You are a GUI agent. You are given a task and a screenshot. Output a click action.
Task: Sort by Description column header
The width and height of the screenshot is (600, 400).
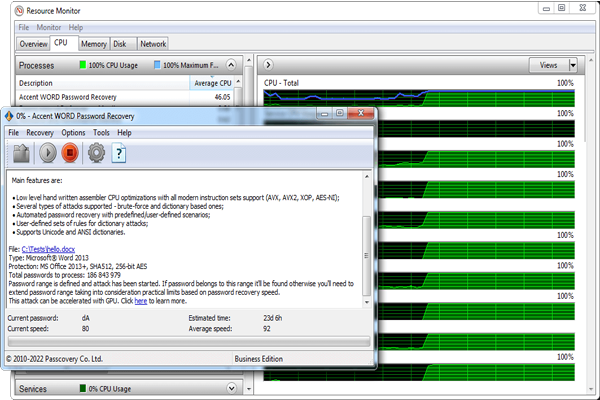tap(103, 83)
